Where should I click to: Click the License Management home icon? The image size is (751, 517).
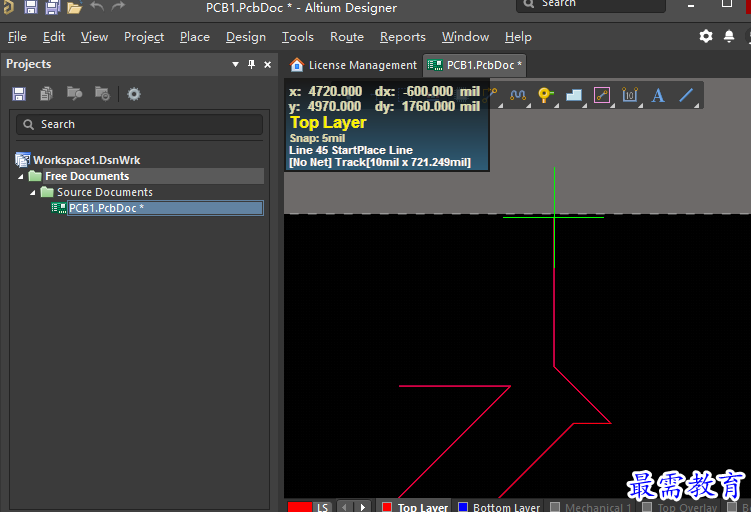pos(297,65)
